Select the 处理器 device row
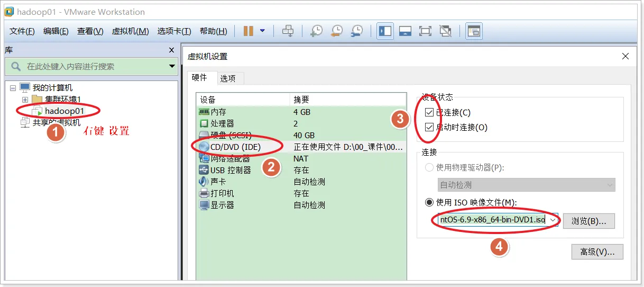This screenshot has height=287, width=644. pos(301,123)
